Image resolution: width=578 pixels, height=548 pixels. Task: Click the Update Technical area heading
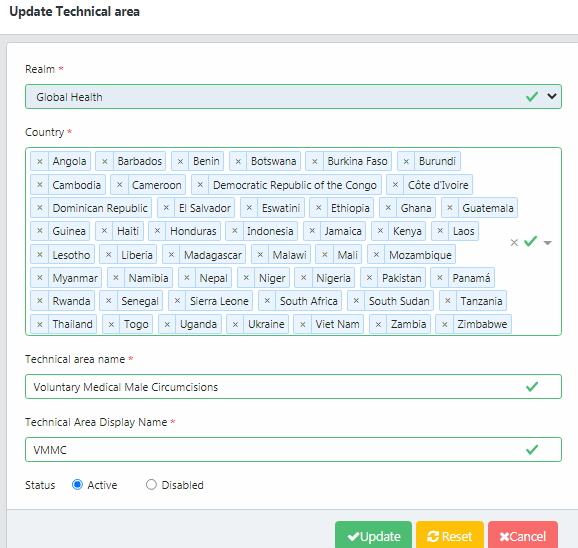pyautogui.click(x=74, y=11)
